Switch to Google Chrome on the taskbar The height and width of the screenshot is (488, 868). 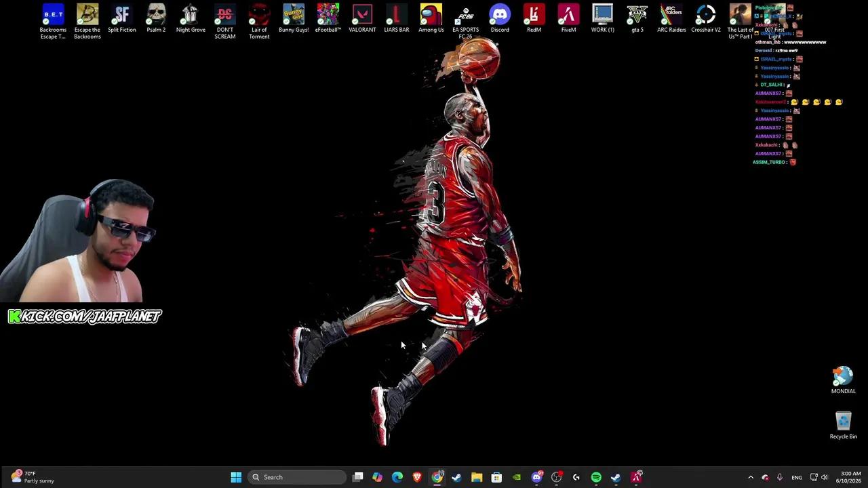pos(437,477)
